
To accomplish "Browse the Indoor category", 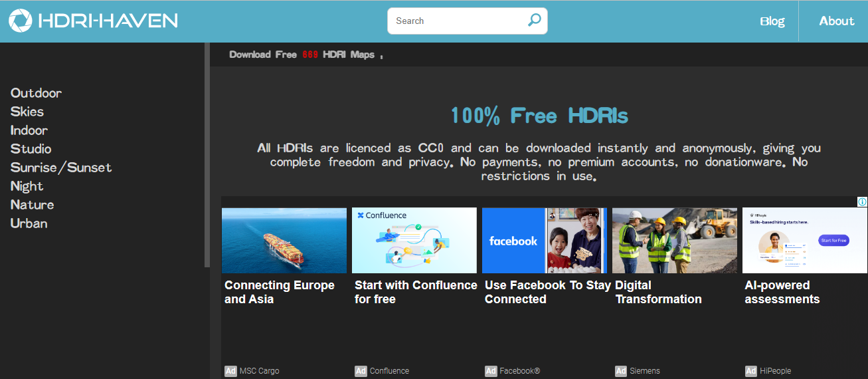I will point(29,130).
